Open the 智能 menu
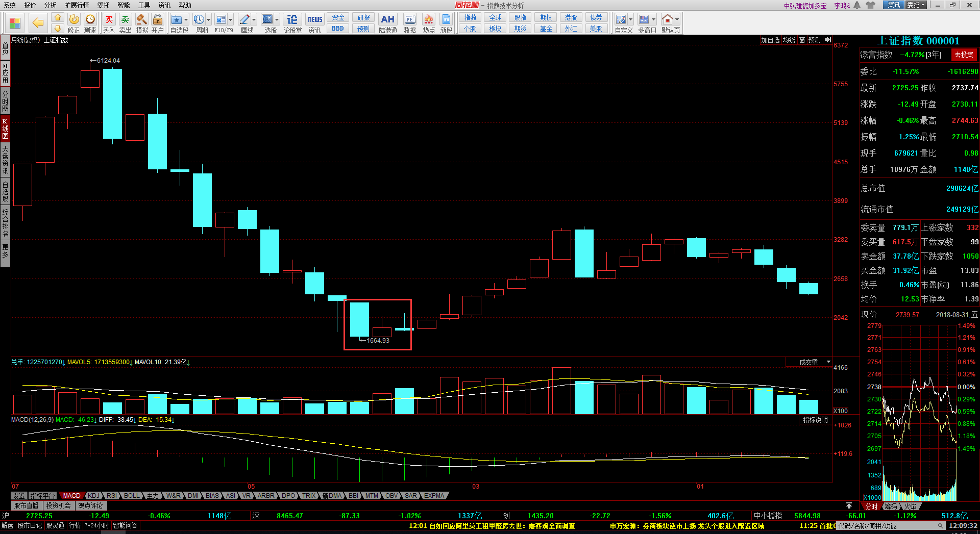 pos(124,5)
